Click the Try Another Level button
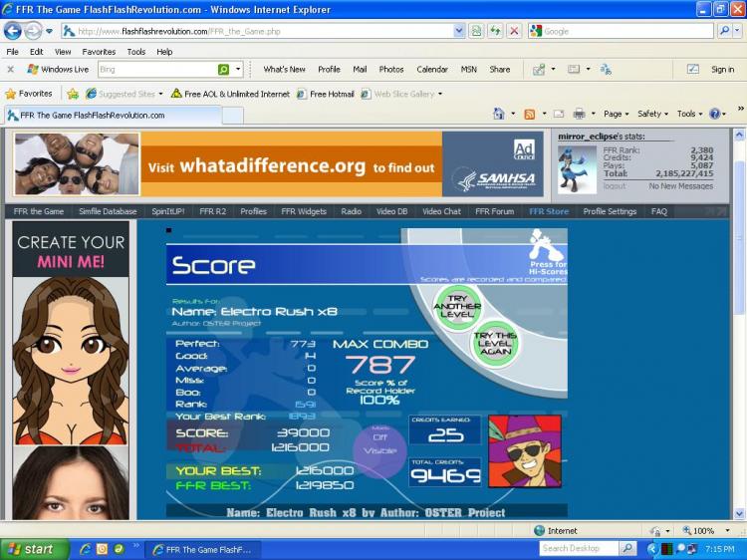 457,307
